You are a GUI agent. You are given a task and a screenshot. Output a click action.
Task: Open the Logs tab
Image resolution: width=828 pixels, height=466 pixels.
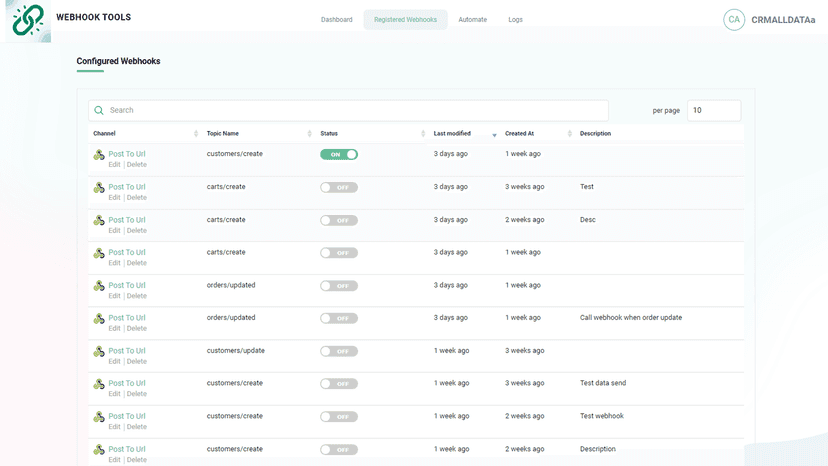[515, 20]
